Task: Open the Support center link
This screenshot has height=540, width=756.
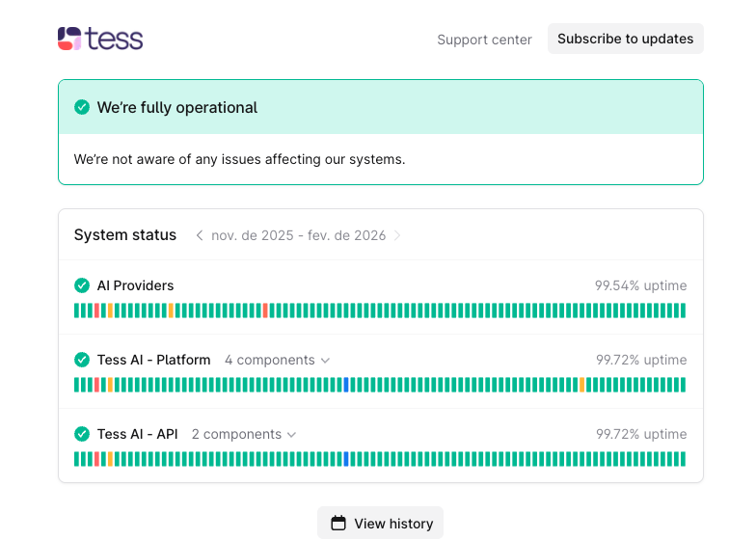Action: pyautogui.click(x=484, y=40)
